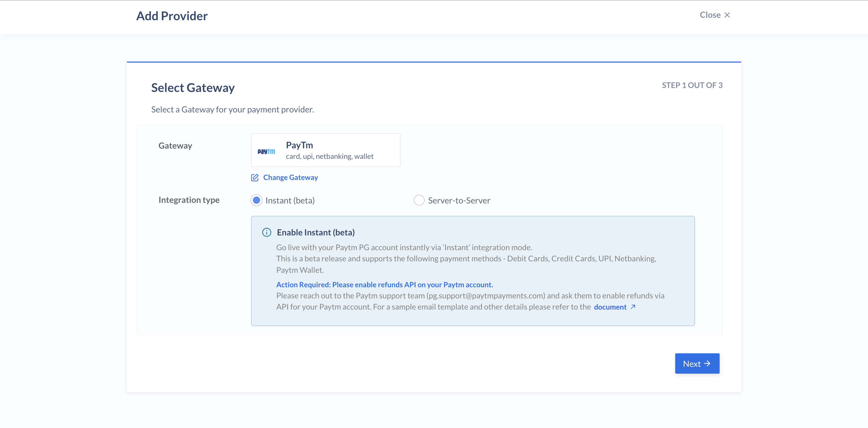Click the 'Instant (beta)' option label

[290, 200]
